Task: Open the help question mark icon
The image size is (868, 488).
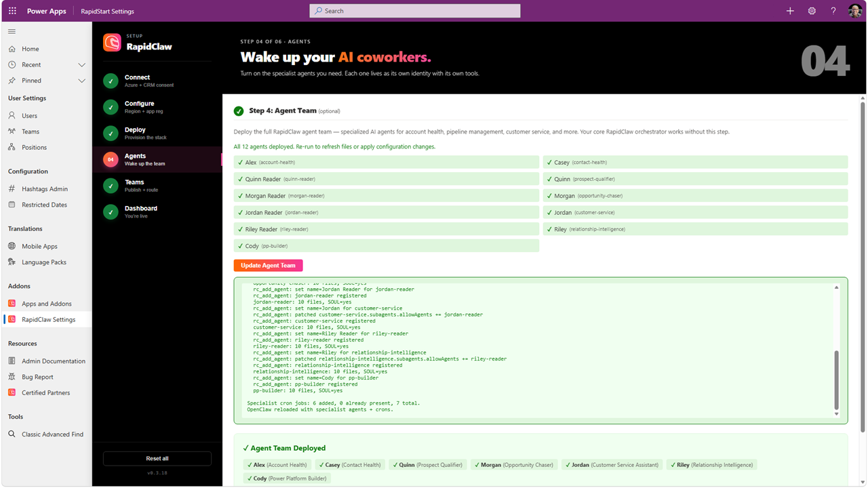Action: tap(833, 11)
